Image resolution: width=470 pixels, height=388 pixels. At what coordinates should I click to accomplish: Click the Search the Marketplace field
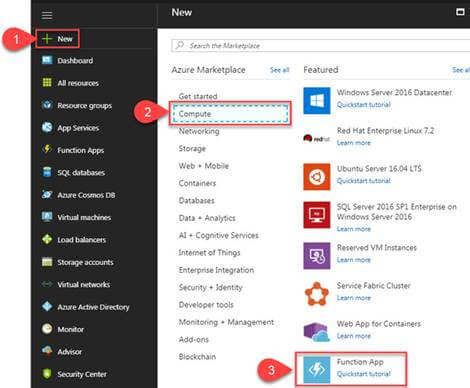click(321, 46)
